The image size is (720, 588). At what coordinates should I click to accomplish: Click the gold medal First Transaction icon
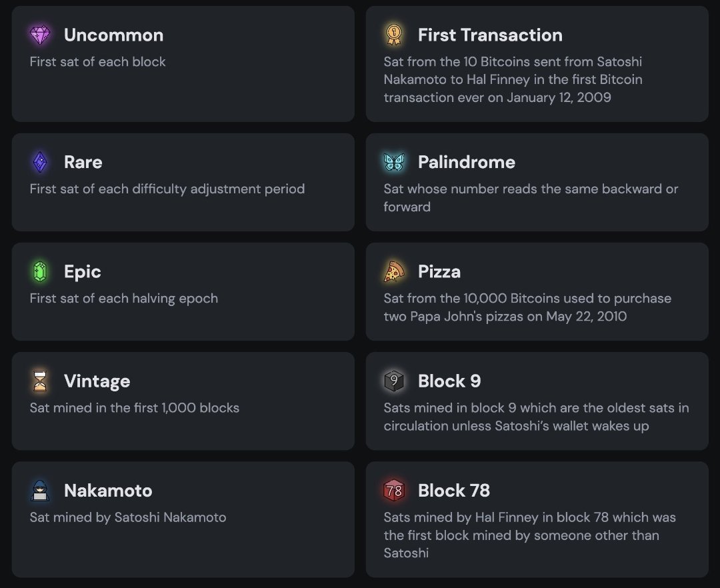[x=393, y=35]
